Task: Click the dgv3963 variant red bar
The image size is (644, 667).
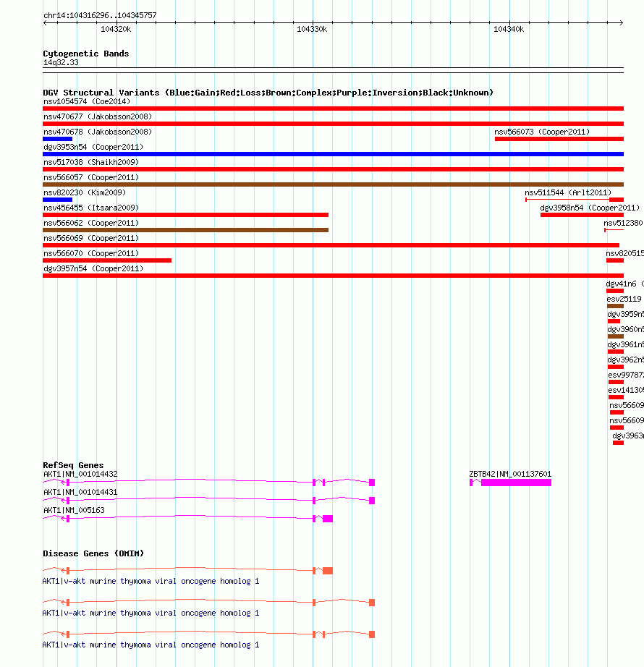Action: [x=618, y=443]
